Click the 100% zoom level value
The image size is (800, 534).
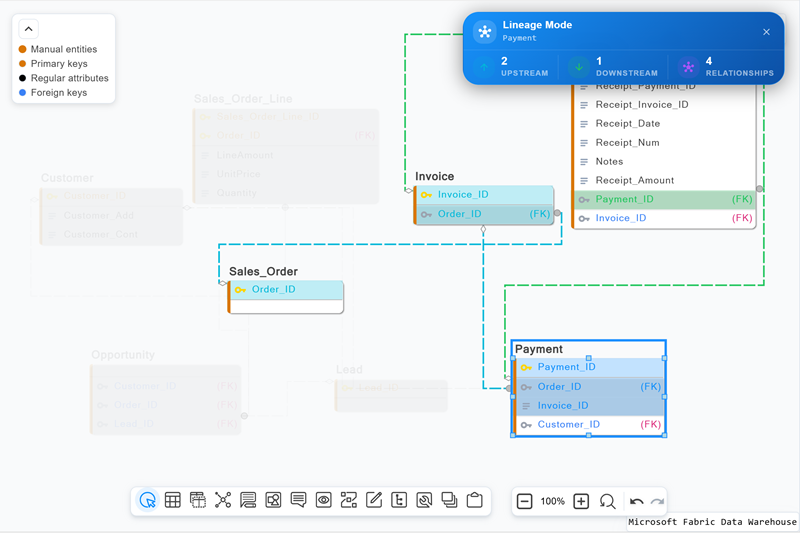[553, 501]
